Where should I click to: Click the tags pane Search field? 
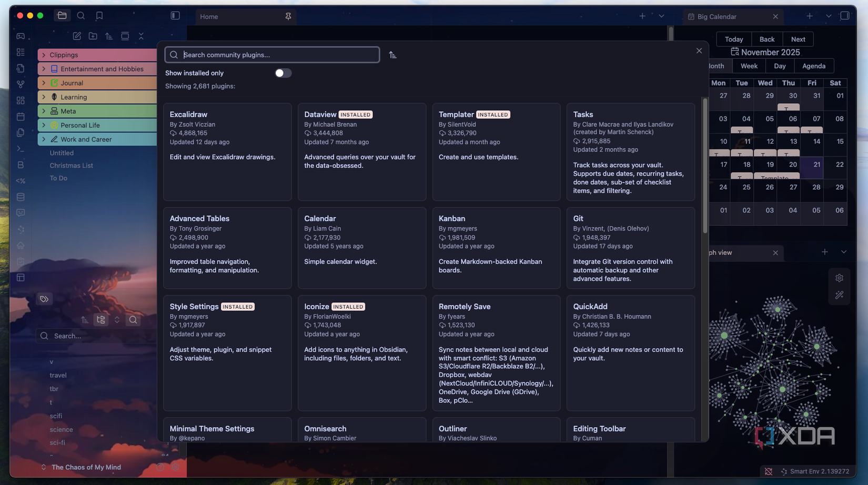96,336
